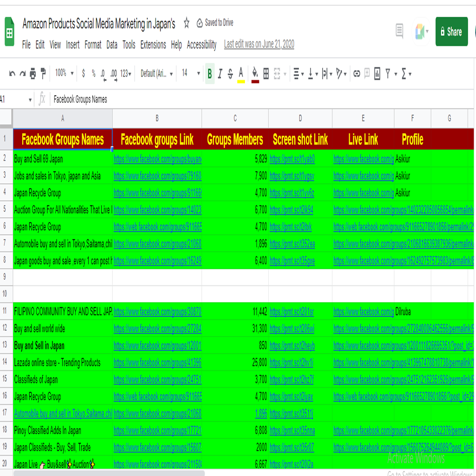The image size is (476, 476).
Task: Open the fill color picker
Action: click(255, 74)
